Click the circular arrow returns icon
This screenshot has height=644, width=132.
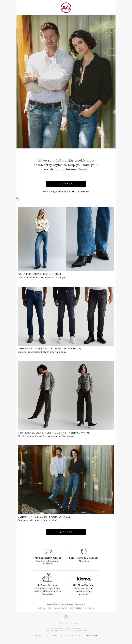coord(84,551)
